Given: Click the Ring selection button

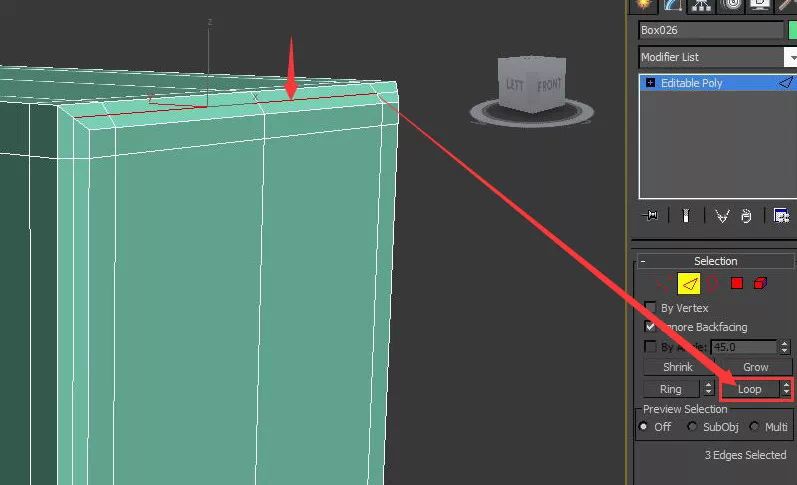Looking at the screenshot, I should (671, 389).
